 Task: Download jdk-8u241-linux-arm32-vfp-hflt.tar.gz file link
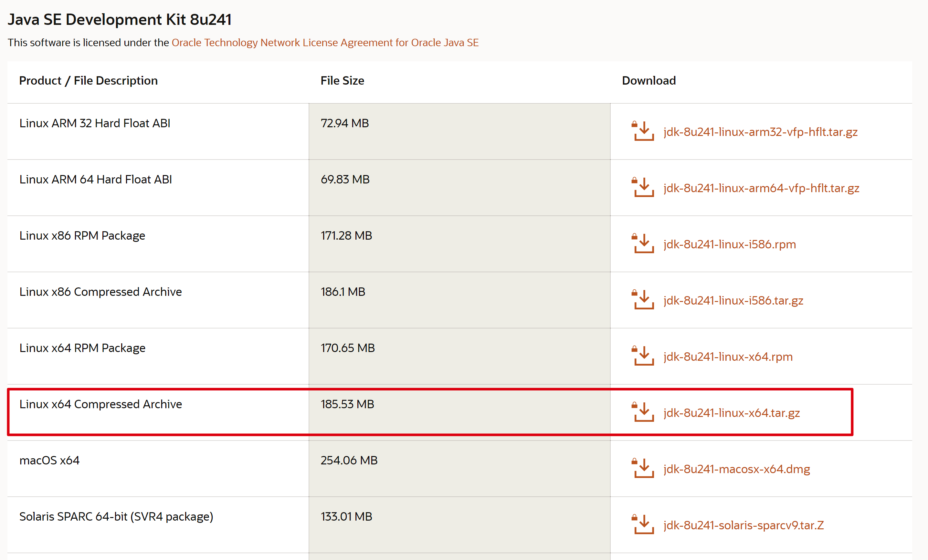point(760,132)
